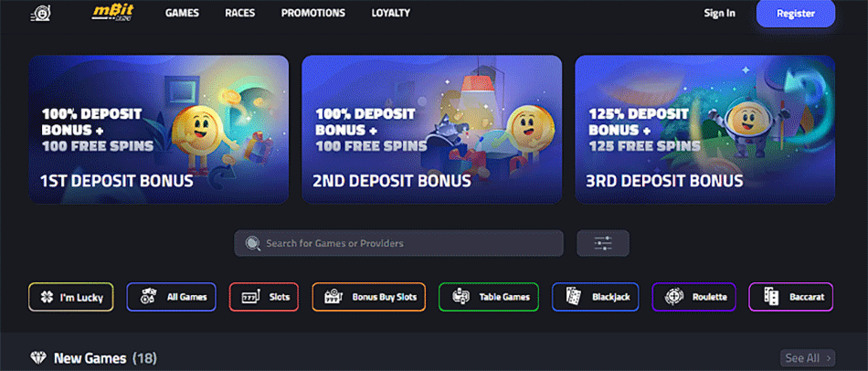
Task: Expand New Games with See All
Action: pos(807,357)
